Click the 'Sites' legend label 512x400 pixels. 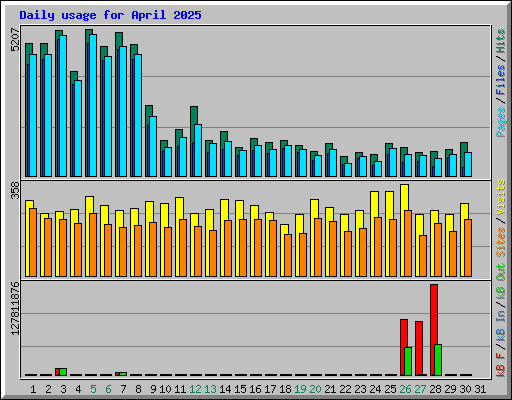tap(501, 242)
